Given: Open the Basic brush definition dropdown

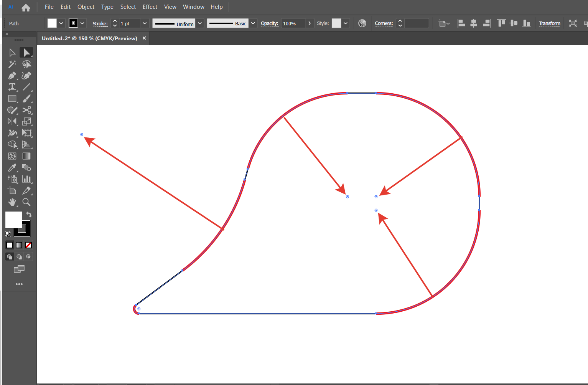Looking at the screenshot, I should (x=253, y=23).
